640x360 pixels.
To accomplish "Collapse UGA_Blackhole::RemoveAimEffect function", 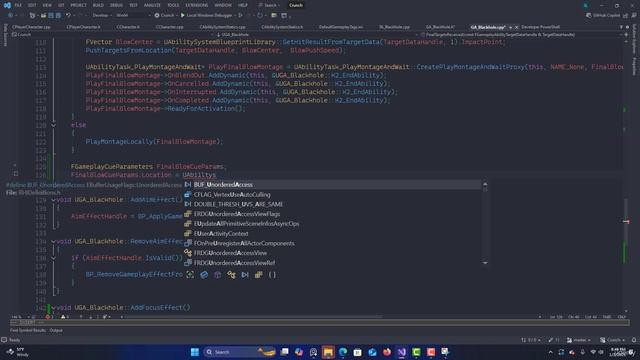I will tap(53, 242).
